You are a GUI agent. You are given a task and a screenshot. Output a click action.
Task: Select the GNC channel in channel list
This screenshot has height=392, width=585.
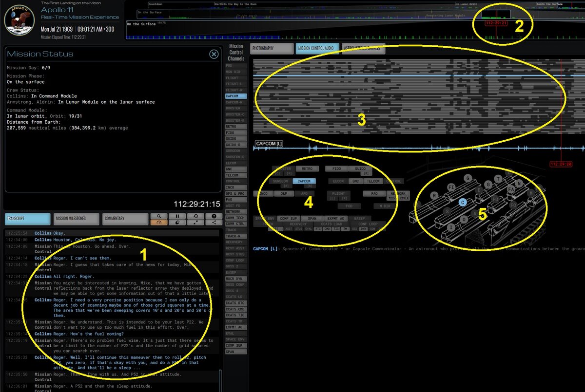coord(236,169)
